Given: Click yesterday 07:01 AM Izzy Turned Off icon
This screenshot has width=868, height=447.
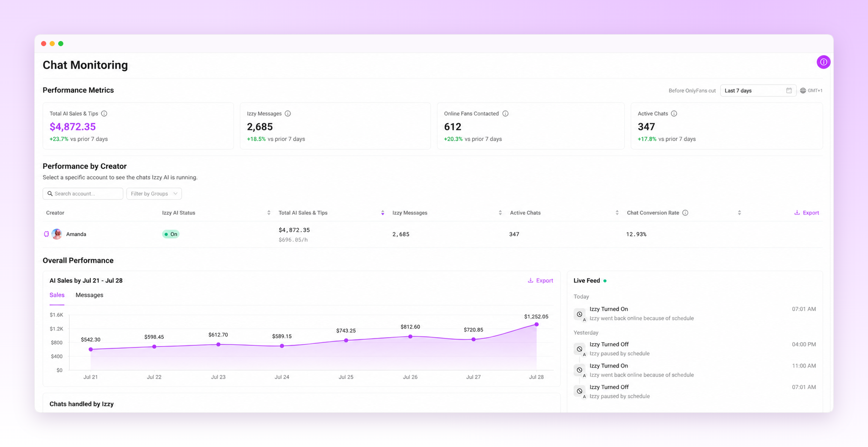Looking at the screenshot, I should (580, 391).
